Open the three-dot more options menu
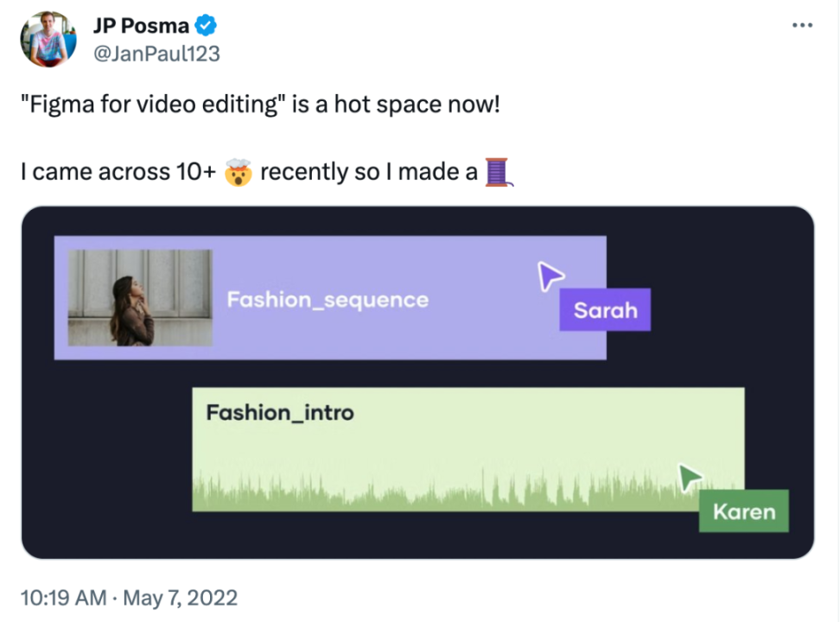 pyautogui.click(x=803, y=25)
